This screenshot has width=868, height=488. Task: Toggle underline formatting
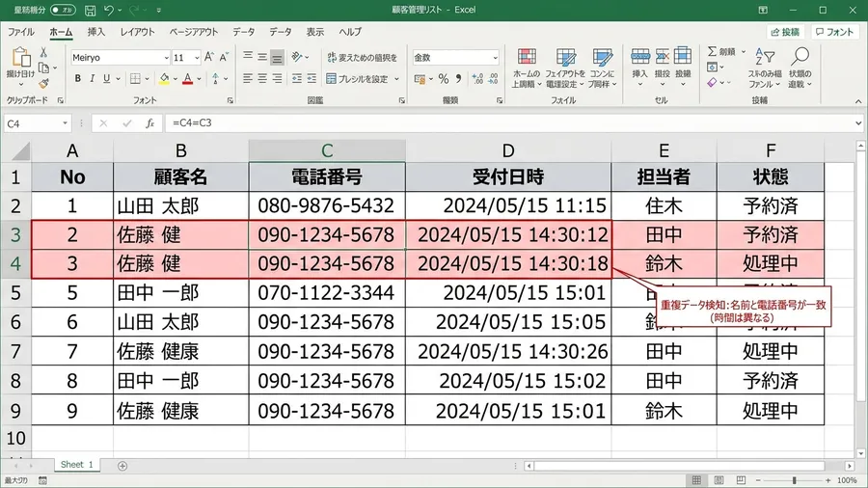(106, 78)
